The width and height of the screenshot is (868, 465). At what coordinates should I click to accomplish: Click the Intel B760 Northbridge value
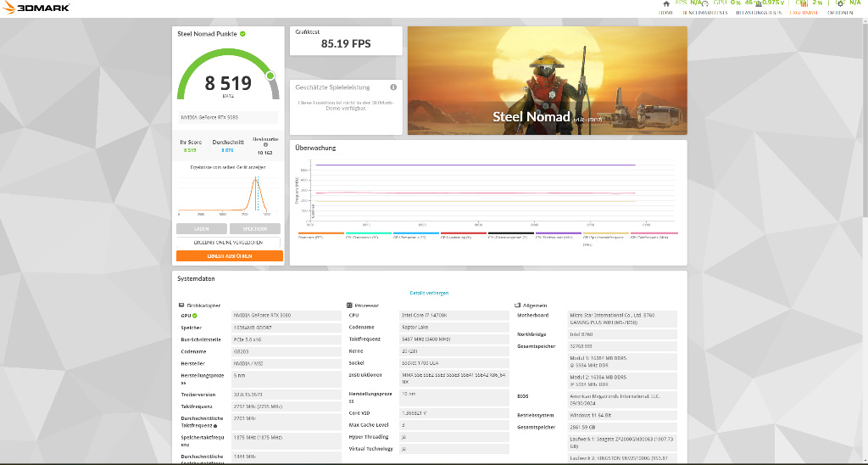622,334
